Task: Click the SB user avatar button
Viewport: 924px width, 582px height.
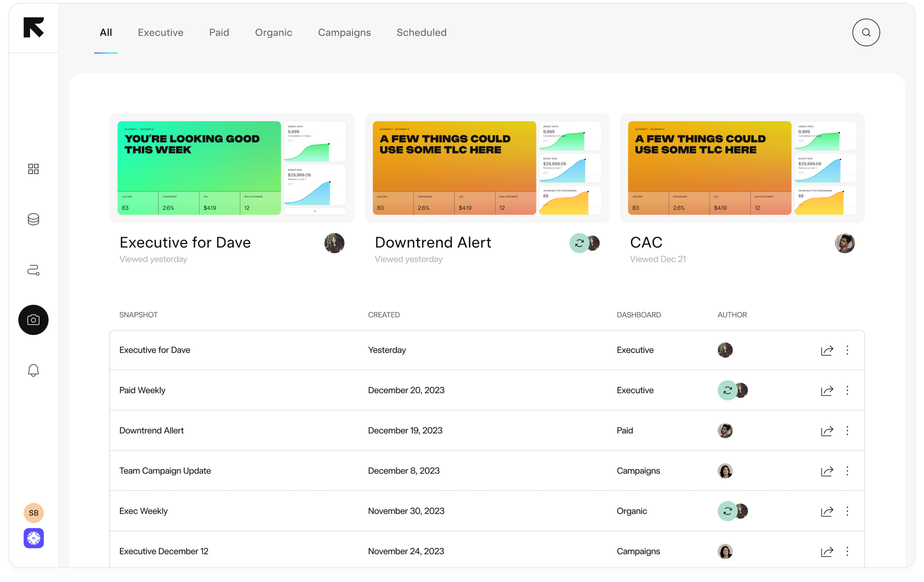Action: (33, 513)
